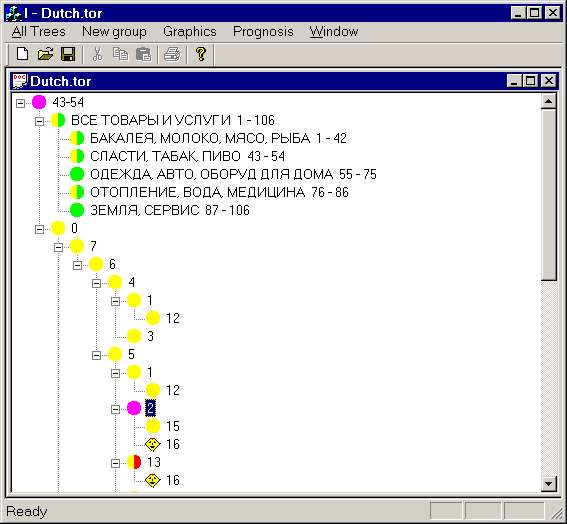Click the Copy toolbar icon
Viewport: 567px width, 524px height.
[x=120, y=54]
